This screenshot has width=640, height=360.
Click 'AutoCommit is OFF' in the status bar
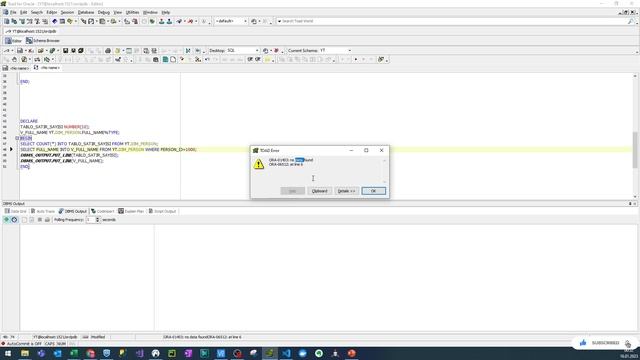pos(24,344)
